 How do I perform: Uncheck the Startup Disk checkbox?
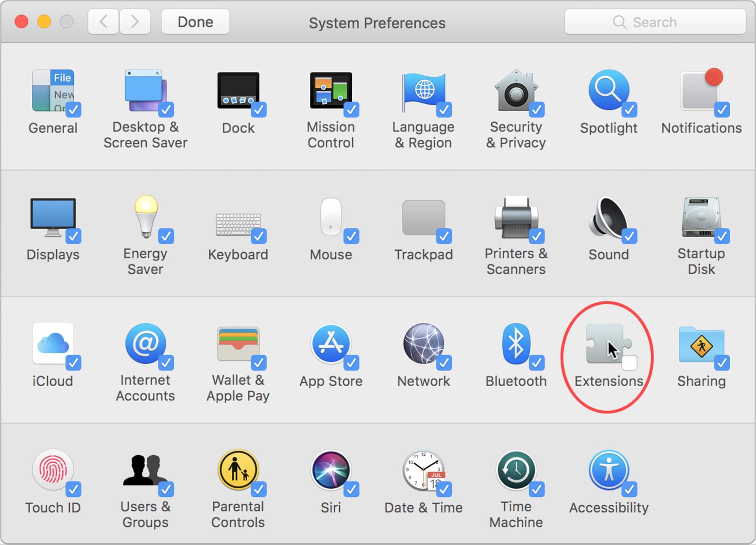(722, 236)
